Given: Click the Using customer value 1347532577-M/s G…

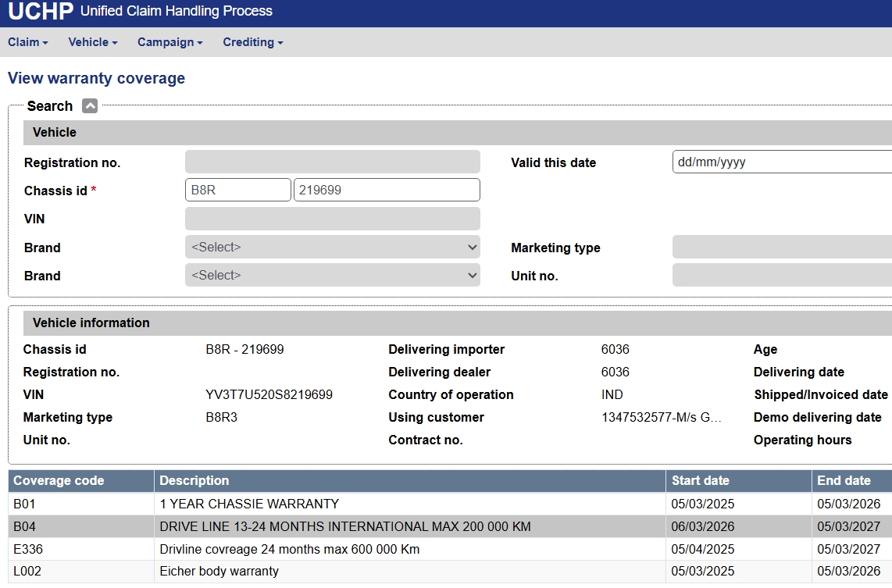Looking at the screenshot, I should click(x=661, y=418).
